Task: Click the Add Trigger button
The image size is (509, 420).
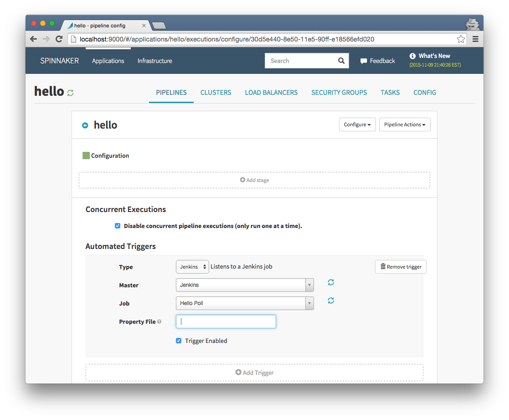Action: point(254,373)
